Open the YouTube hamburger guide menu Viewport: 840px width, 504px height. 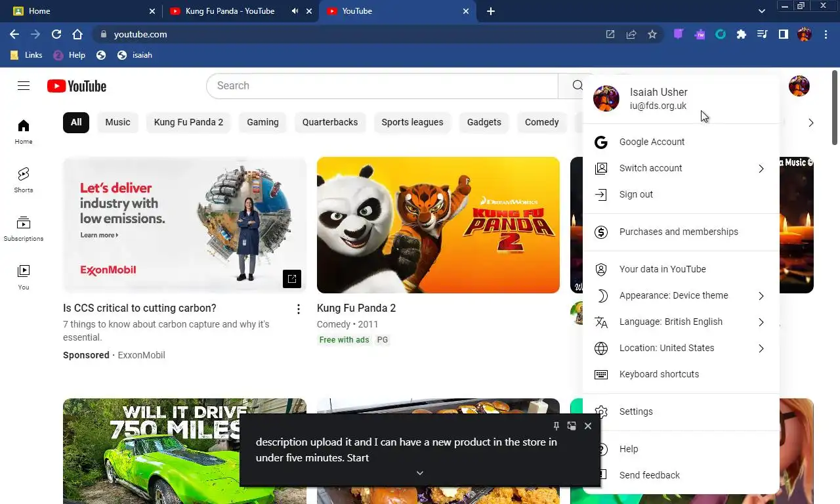(x=24, y=86)
